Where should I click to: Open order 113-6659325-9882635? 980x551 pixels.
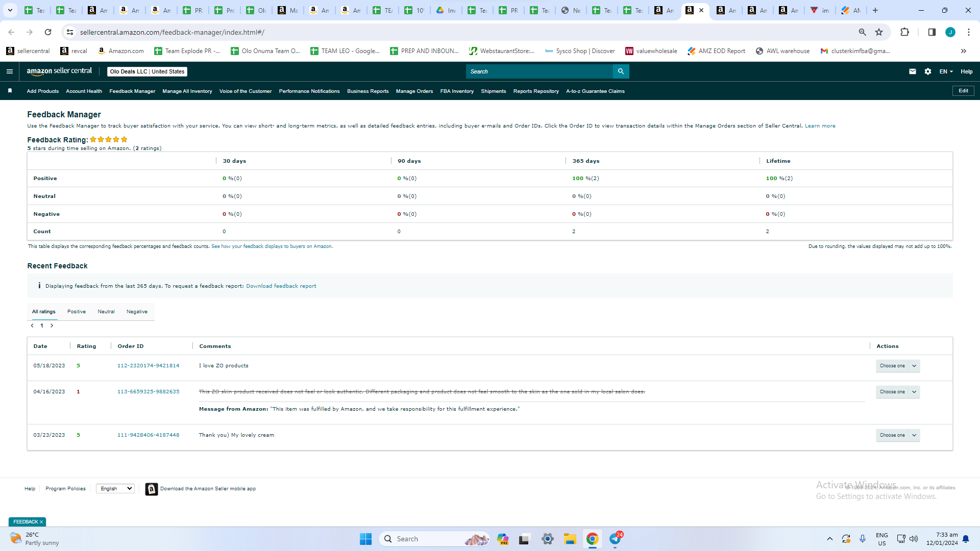pos(149,392)
